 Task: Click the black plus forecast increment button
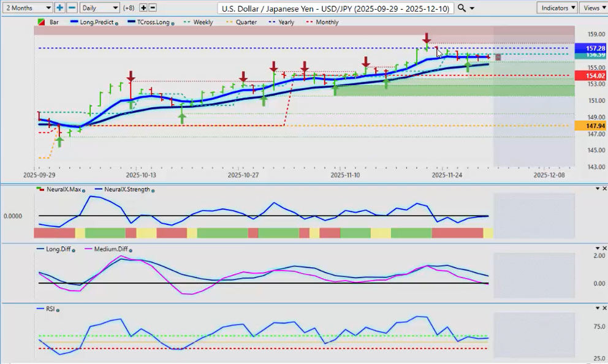[143, 8]
